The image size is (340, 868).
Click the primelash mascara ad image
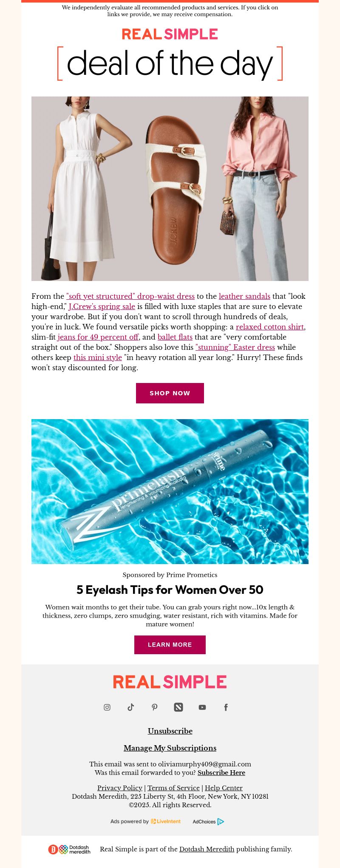(170, 492)
